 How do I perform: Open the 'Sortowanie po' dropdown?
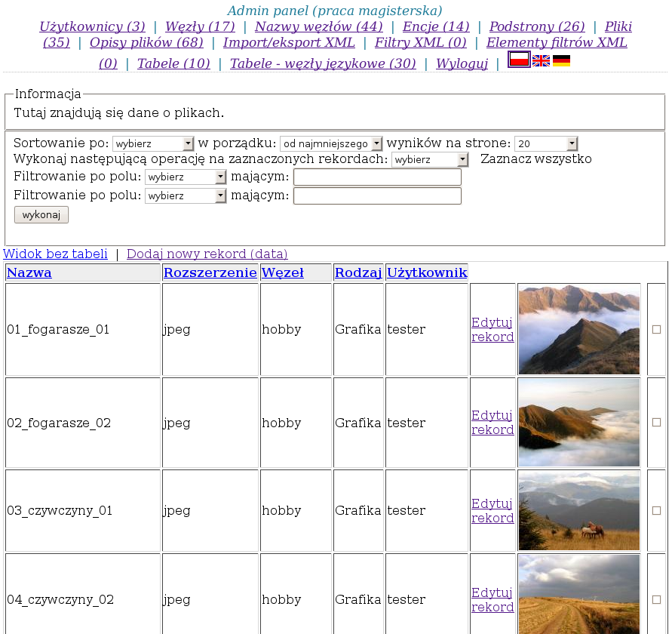tap(153, 143)
